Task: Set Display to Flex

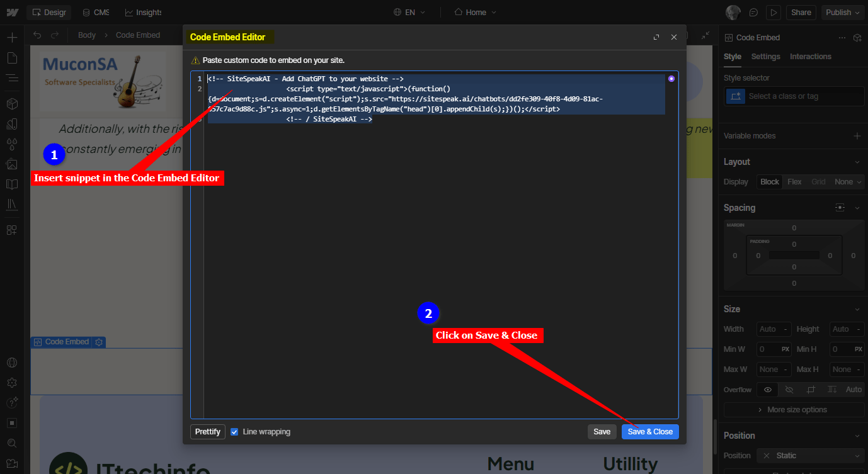Action: (795, 181)
